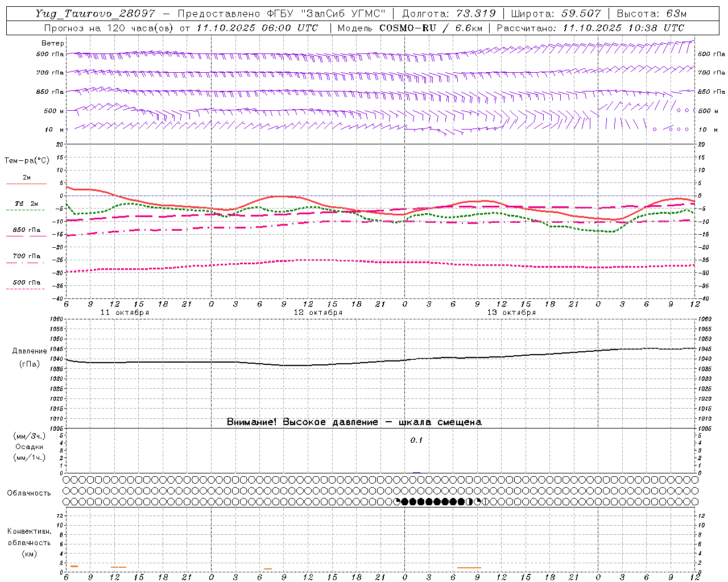Click the warning Внимание! Высокое давление – шкала смещена
The image size is (728, 582).
click(x=354, y=422)
